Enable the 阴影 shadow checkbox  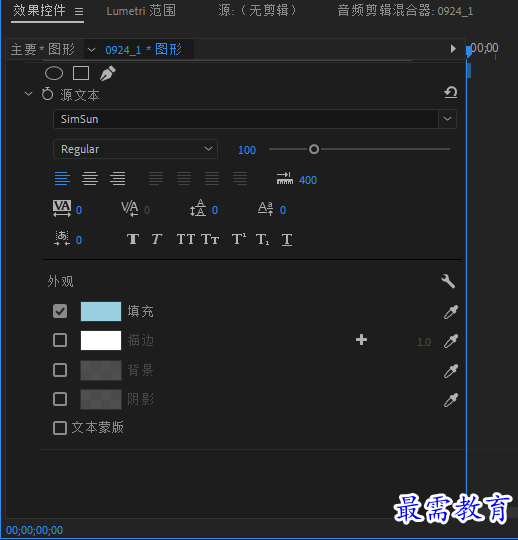point(60,399)
